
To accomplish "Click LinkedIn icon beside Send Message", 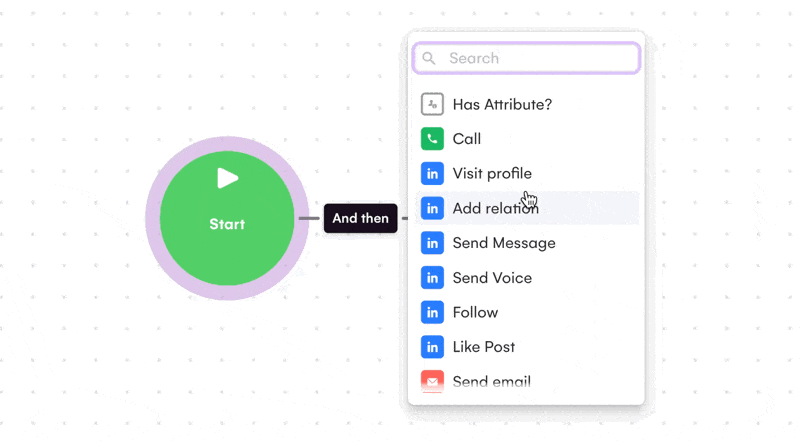I will tap(432, 243).
